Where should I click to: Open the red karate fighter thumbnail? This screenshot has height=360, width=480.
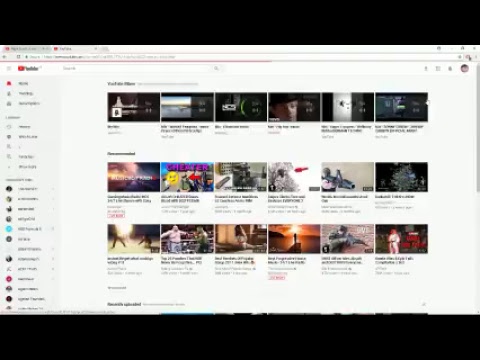[401, 239]
